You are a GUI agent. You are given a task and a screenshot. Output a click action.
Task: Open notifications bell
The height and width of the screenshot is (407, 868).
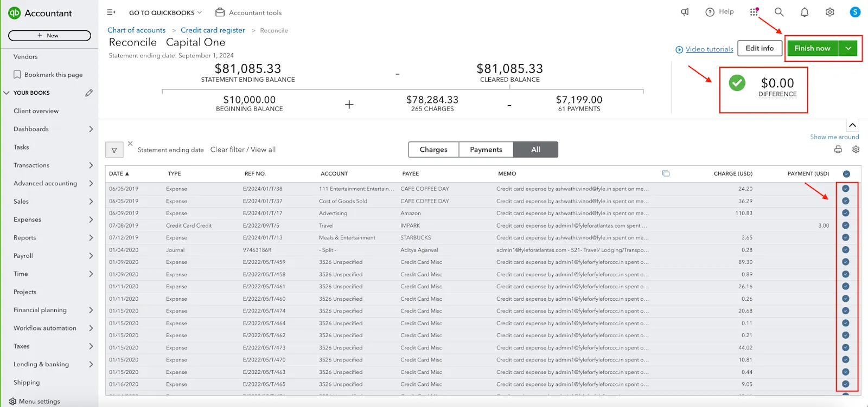pyautogui.click(x=805, y=12)
